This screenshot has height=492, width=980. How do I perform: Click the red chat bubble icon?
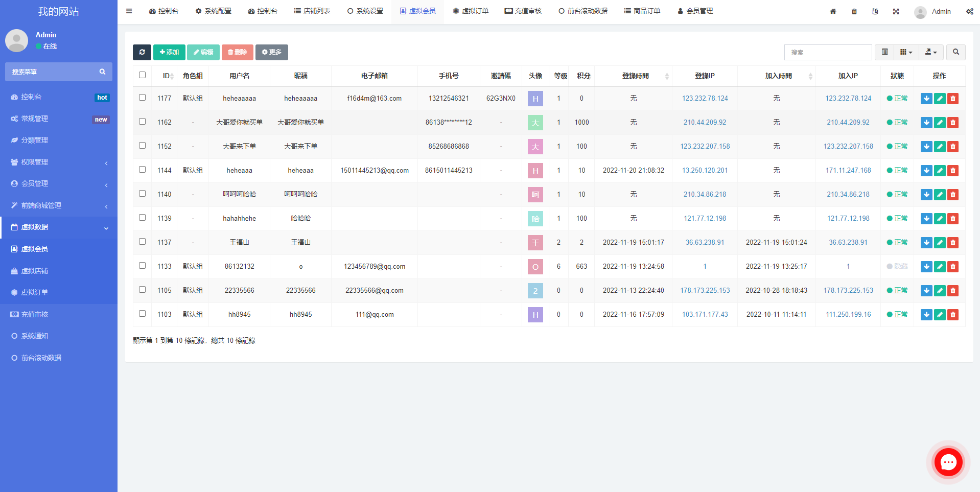(948, 462)
